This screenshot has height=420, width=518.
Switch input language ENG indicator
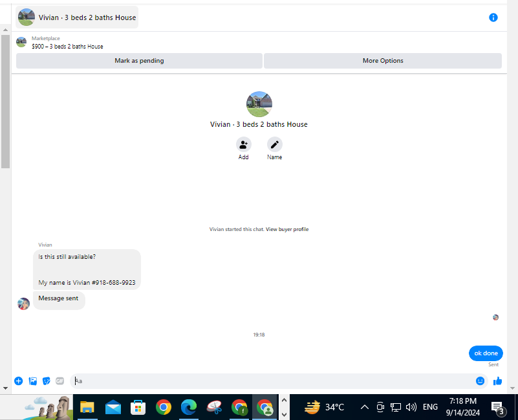430,407
